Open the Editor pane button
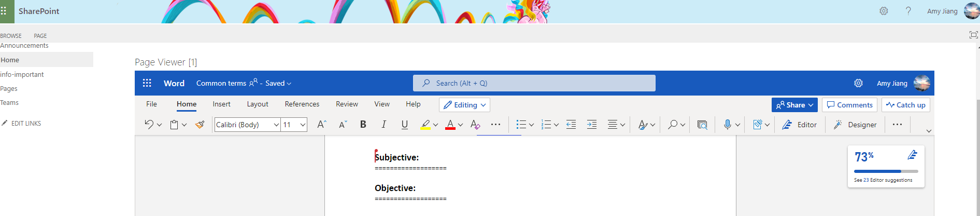The width and height of the screenshot is (980, 216). coord(800,125)
